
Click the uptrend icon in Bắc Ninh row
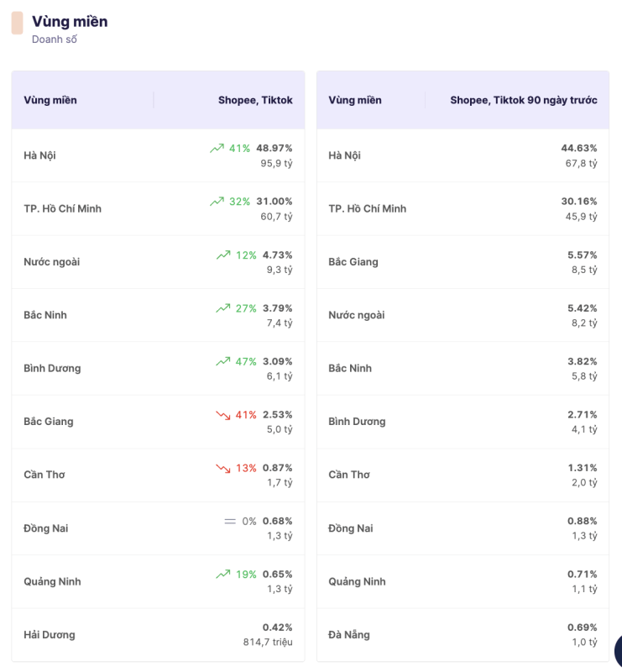(x=222, y=308)
